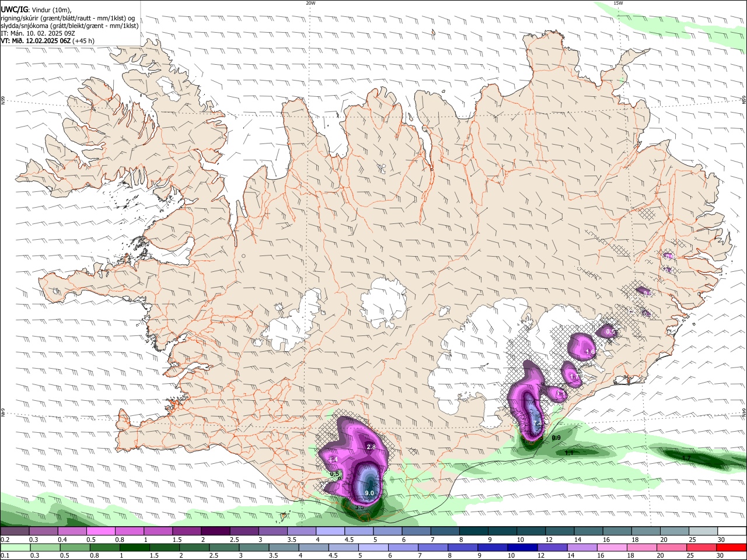The height and width of the screenshot is (560, 747).
Task: Click the dark green swatch at 1 in lower legend
Action: coord(134,547)
